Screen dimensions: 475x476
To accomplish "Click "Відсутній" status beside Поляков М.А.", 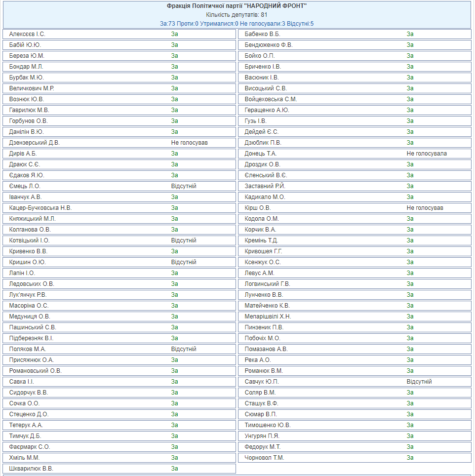I will click(x=184, y=349).
